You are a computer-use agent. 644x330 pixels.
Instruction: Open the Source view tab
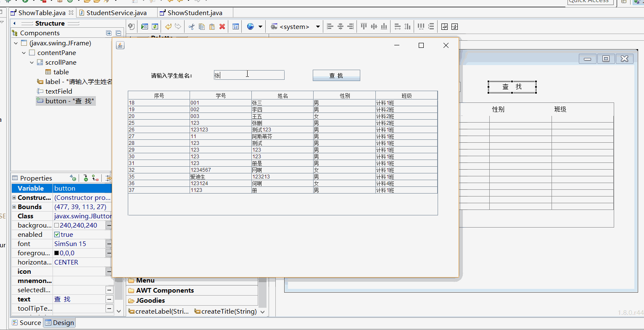(x=26, y=322)
